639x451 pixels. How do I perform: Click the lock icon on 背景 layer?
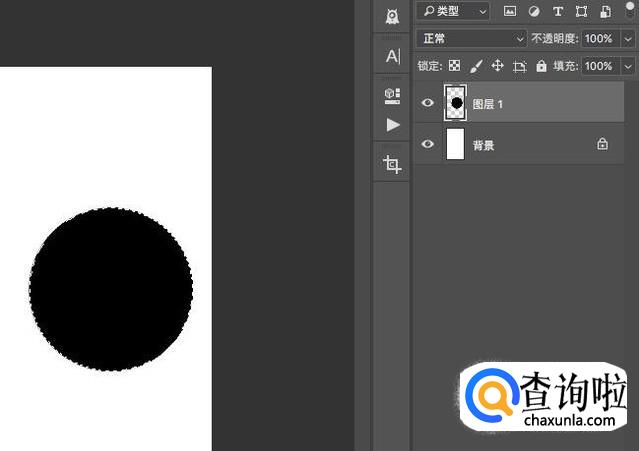pos(602,144)
